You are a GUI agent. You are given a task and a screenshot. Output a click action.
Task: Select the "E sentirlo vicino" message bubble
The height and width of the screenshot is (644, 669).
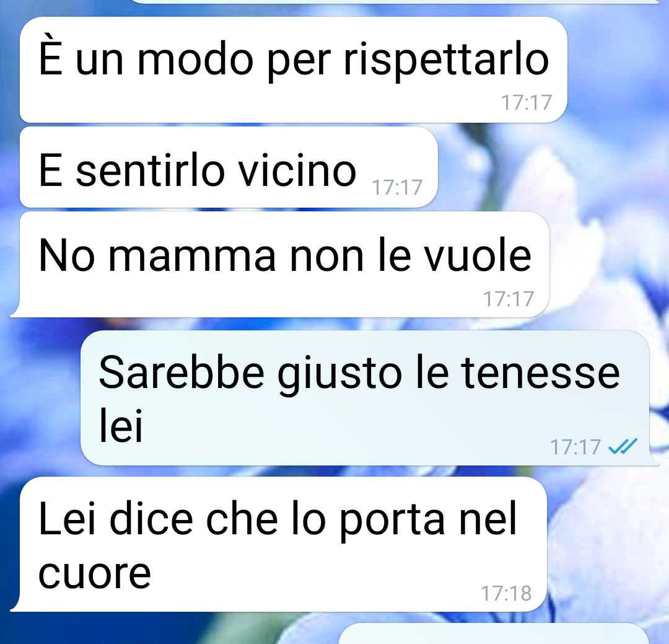click(x=229, y=167)
